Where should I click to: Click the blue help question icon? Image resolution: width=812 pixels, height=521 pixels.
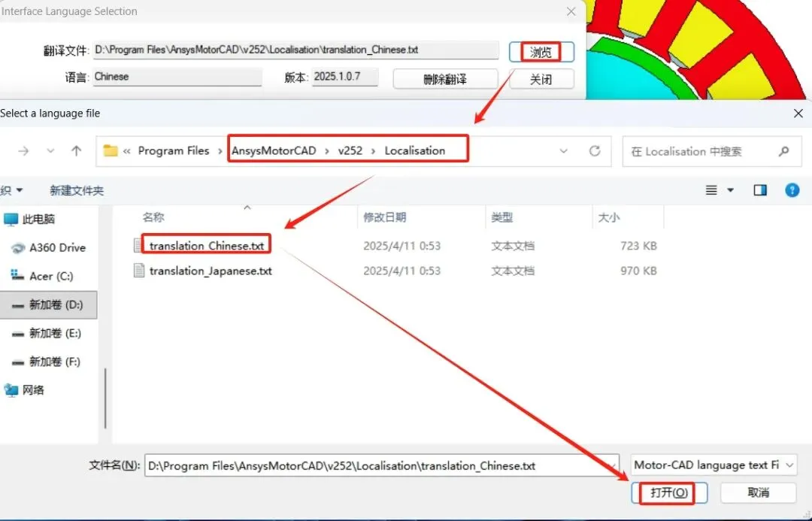[x=792, y=190]
